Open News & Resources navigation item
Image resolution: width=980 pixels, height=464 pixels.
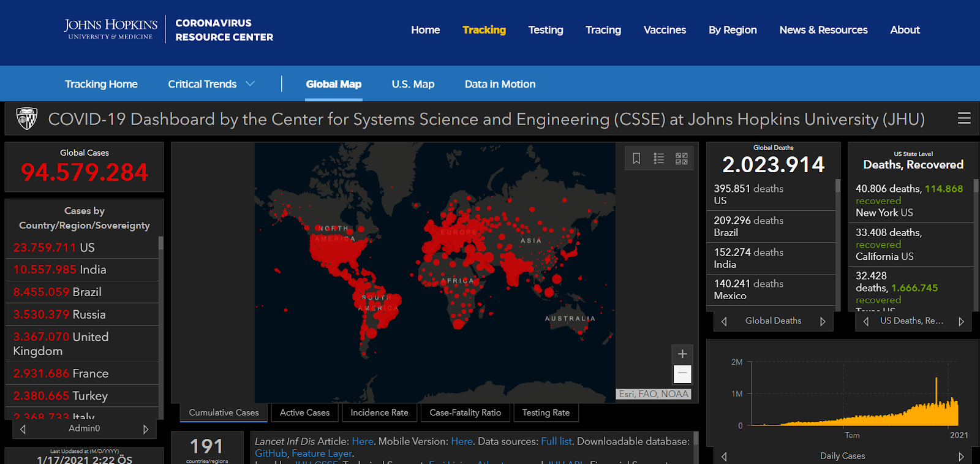pos(823,29)
